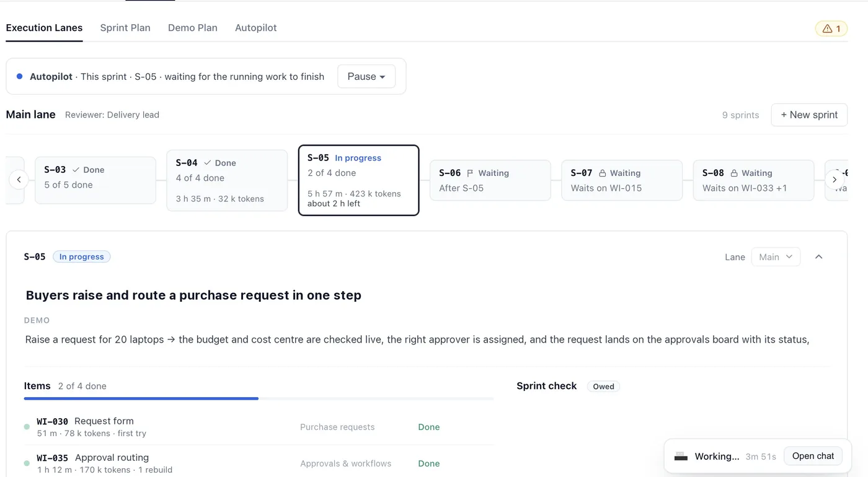
Task: Open the Demo Plan tab
Action: (x=193, y=28)
